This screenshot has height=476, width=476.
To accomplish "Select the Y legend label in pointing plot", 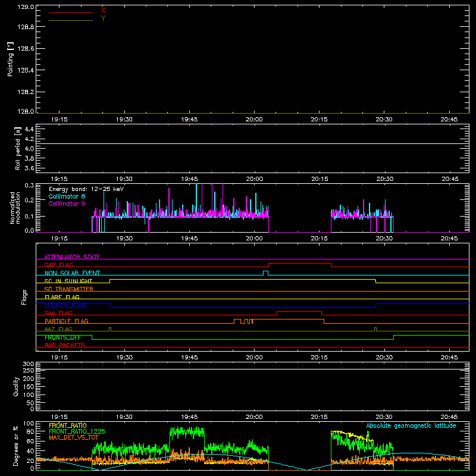I will pyautogui.click(x=103, y=18).
